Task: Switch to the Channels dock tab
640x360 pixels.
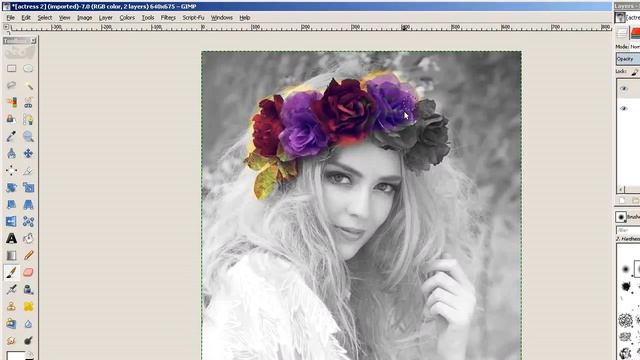Action: (635, 33)
